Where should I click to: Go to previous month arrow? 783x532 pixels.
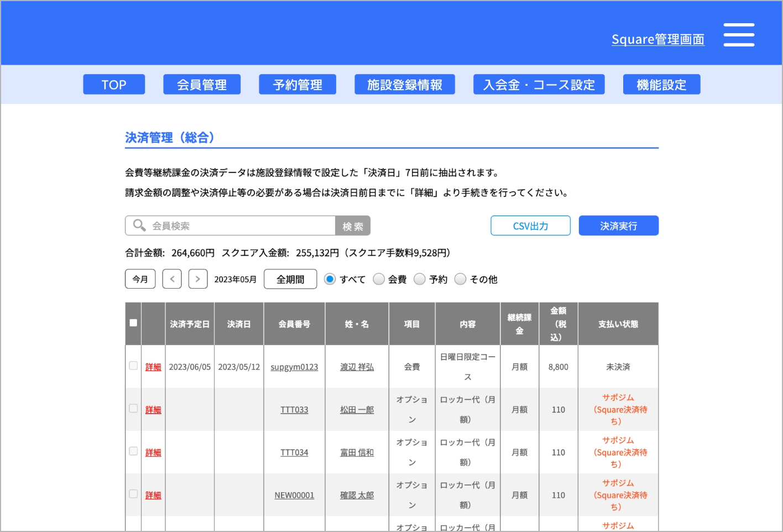coord(172,279)
